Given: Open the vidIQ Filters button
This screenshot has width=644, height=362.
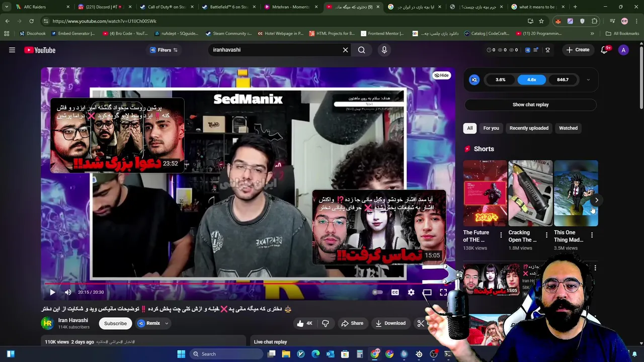Looking at the screenshot, I should click(164, 50).
